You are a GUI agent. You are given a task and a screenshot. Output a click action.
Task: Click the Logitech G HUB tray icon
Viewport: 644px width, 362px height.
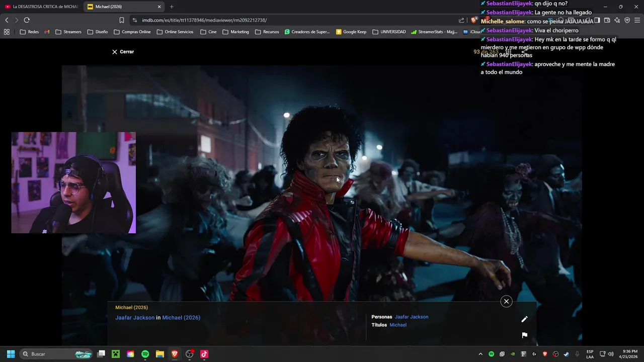[x=534, y=354]
